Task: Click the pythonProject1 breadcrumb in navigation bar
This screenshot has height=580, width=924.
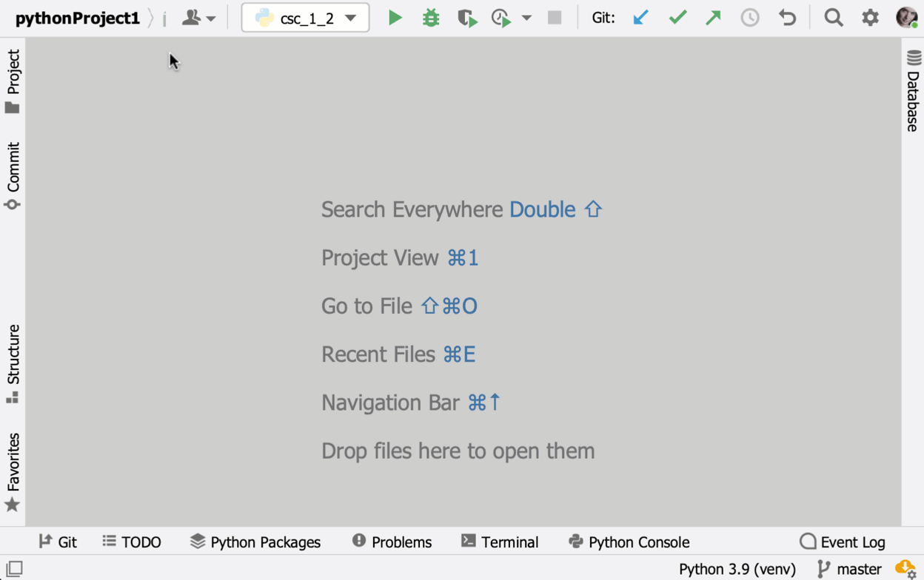Action: tap(78, 18)
